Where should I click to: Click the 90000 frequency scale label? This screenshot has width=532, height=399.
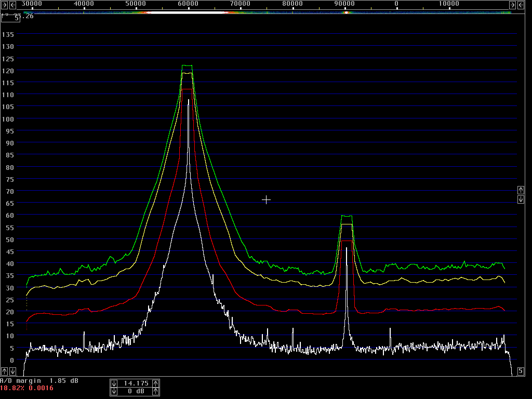pyautogui.click(x=344, y=4)
